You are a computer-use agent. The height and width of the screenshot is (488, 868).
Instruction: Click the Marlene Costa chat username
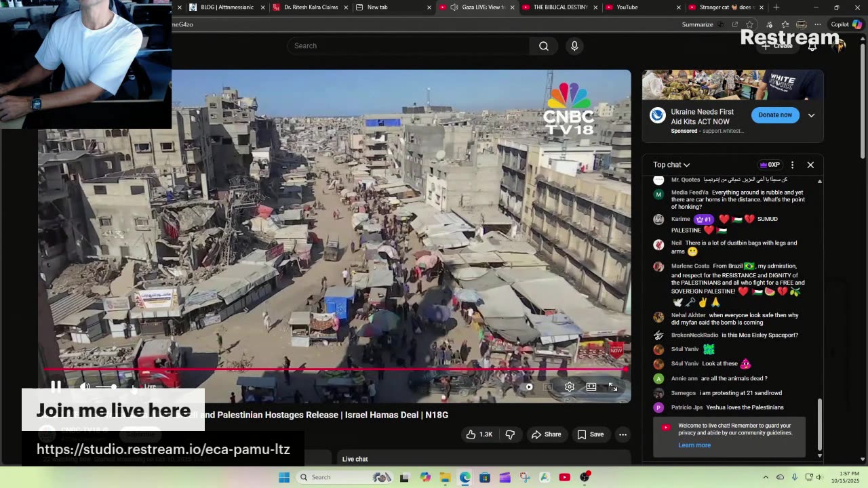click(x=690, y=266)
